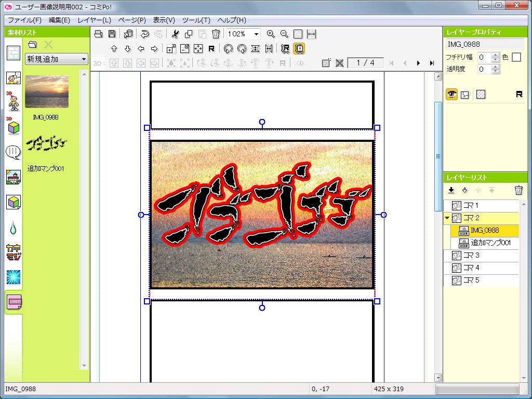Click the Save diskette icon on the toolbar
The width and height of the screenshot is (532, 399).
pos(112,34)
